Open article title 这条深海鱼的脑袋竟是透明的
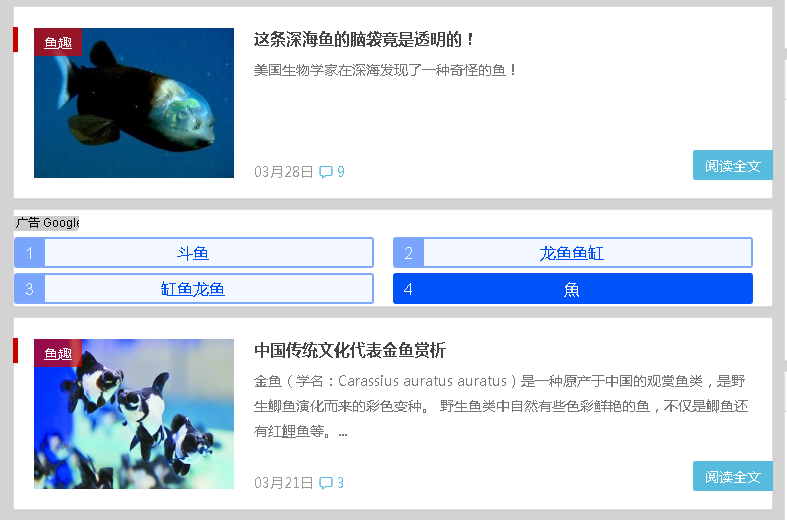The width and height of the screenshot is (787, 520). (364, 39)
